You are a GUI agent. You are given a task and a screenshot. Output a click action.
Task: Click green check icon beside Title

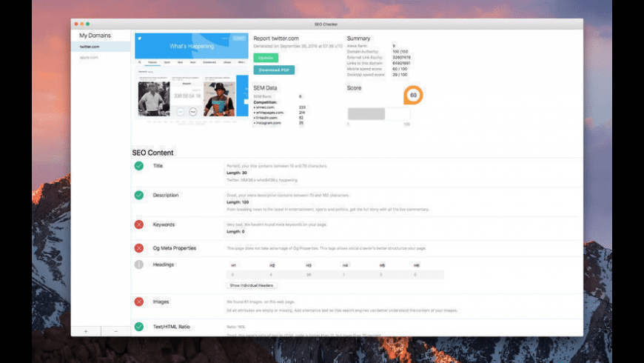click(x=139, y=166)
